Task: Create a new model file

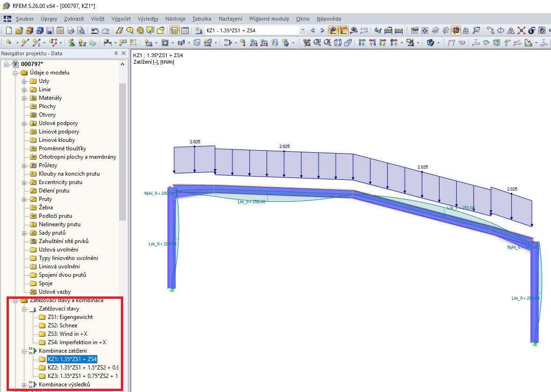Action: click(x=9, y=30)
